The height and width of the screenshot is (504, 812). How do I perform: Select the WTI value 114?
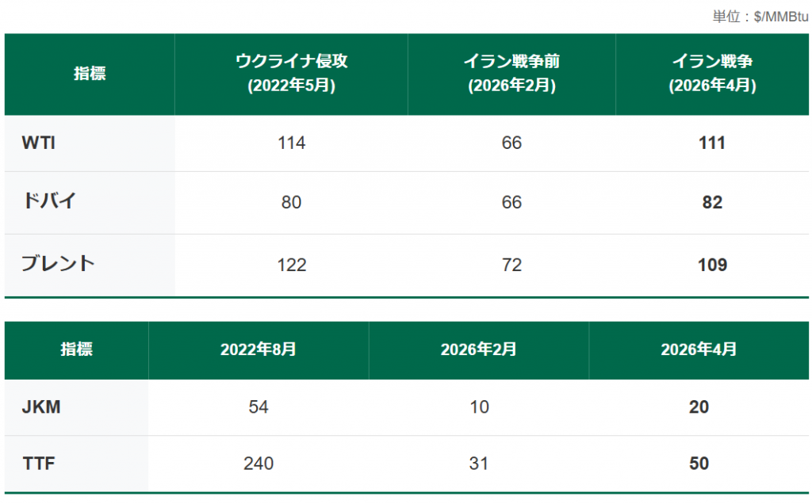point(291,143)
